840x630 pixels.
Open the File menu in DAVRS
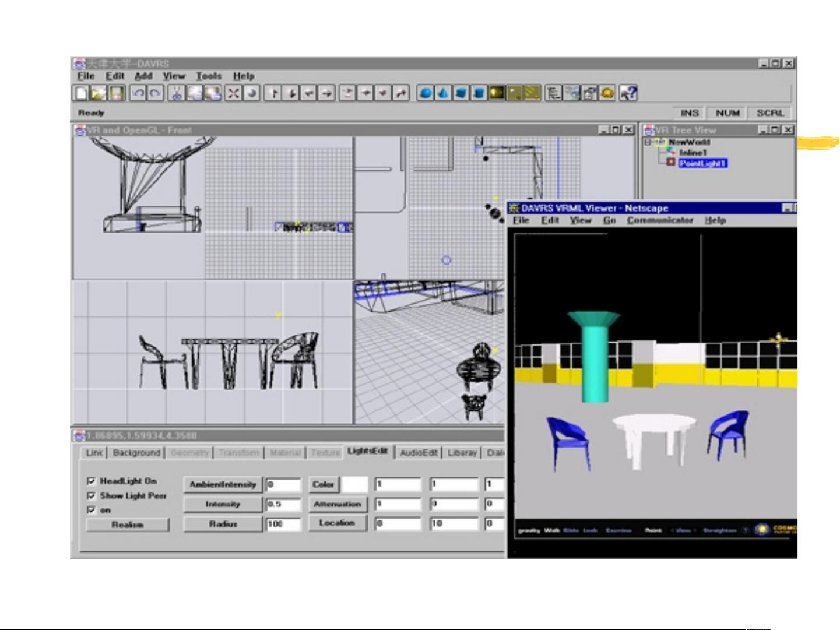(x=86, y=76)
